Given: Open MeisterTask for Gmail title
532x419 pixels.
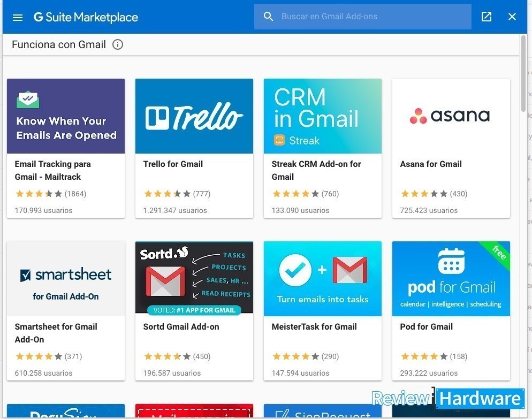Looking at the screenshot, I should (314, 327).
